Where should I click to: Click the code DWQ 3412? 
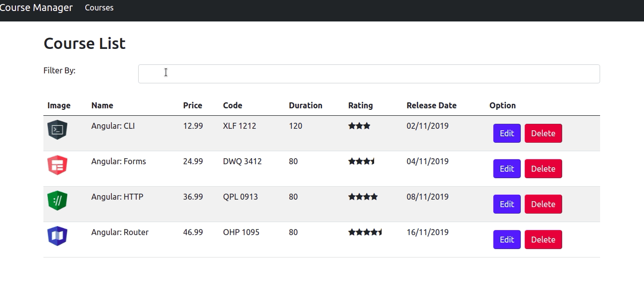click(x=242, y=161)
